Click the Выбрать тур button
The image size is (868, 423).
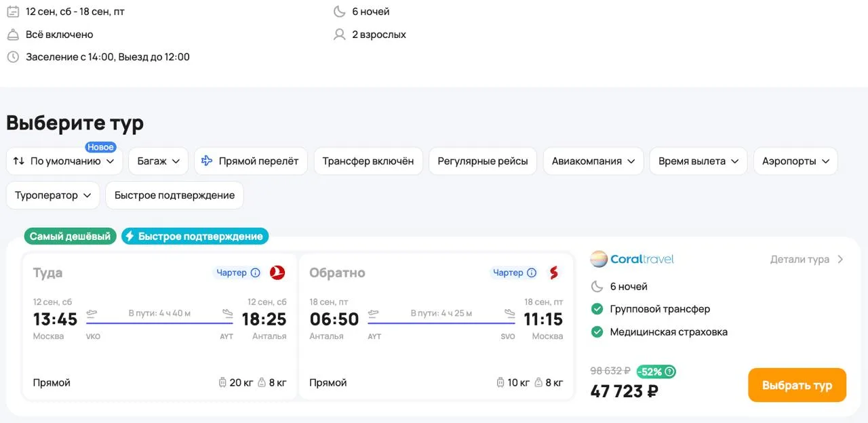[797, 385]
